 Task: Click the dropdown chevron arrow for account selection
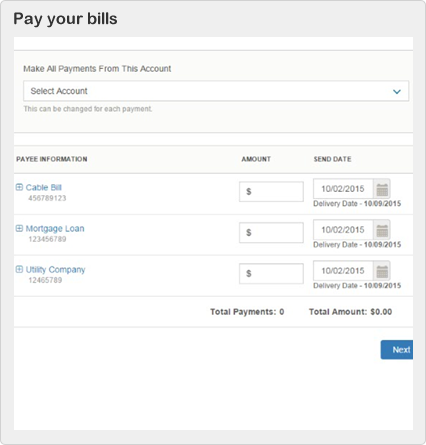point(397,92)
